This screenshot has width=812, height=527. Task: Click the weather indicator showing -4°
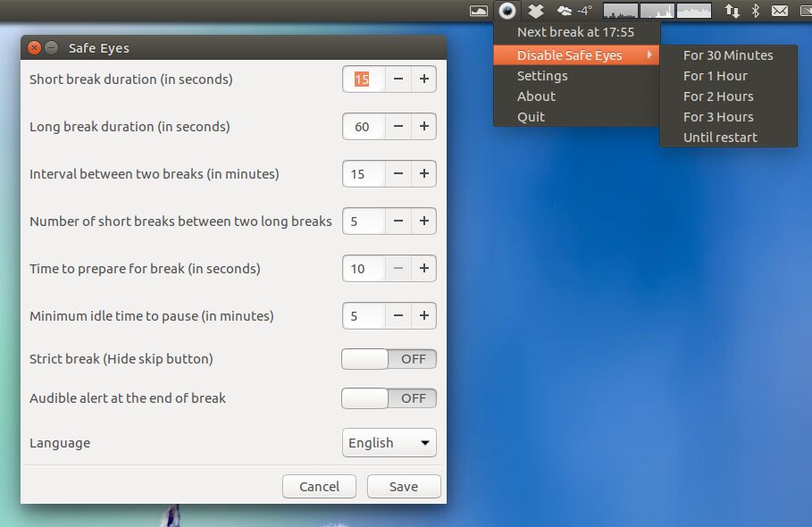pos(574,11)
